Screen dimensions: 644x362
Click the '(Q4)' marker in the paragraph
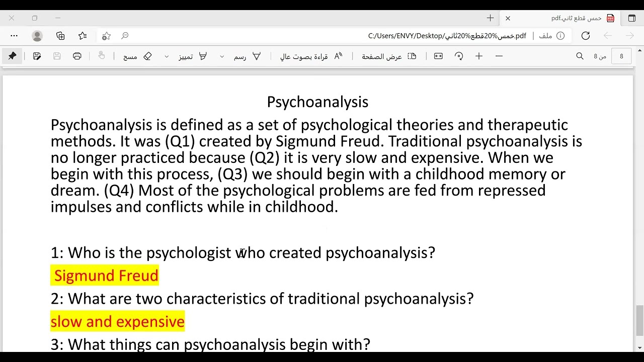(x=119, y=191)
